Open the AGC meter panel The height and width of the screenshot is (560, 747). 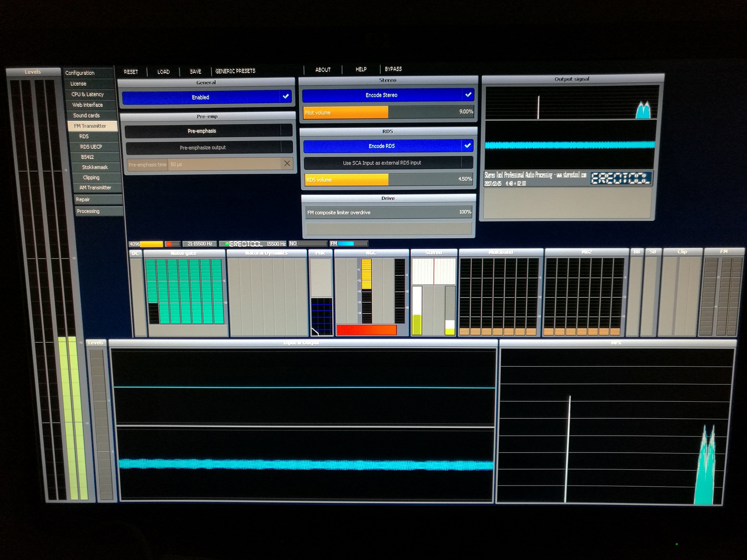tap(371, 253)
